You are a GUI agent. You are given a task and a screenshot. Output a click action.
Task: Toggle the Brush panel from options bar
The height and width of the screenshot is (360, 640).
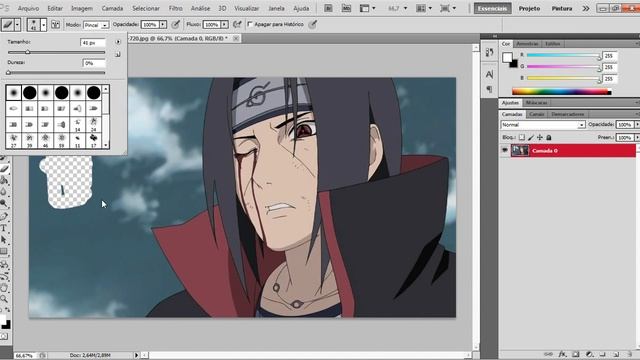[55, 25]
